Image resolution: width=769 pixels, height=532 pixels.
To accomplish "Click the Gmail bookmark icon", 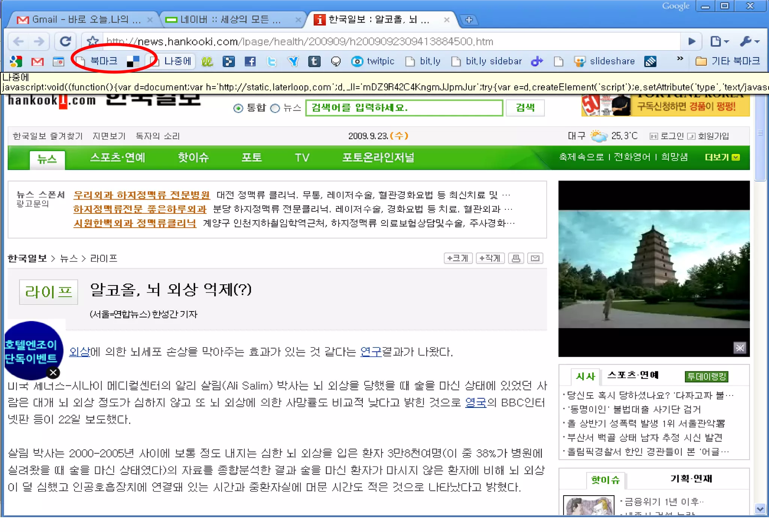I will click(37, 61).
